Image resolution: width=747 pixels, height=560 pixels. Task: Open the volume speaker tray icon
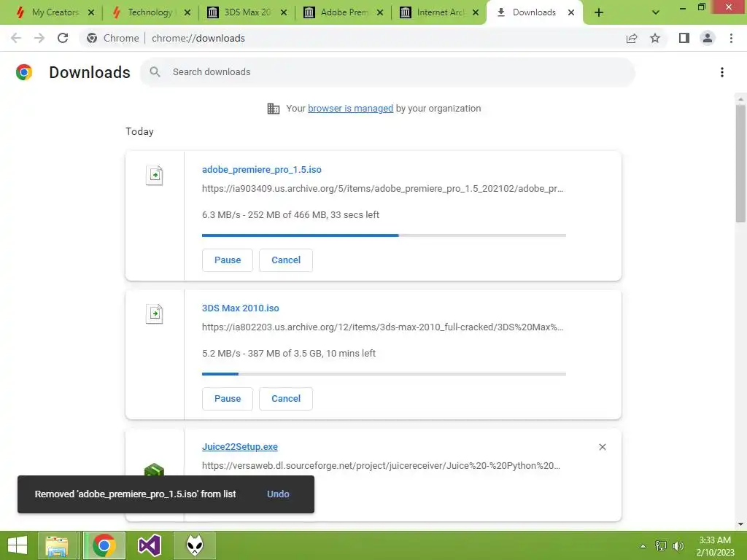coord(678,546)
